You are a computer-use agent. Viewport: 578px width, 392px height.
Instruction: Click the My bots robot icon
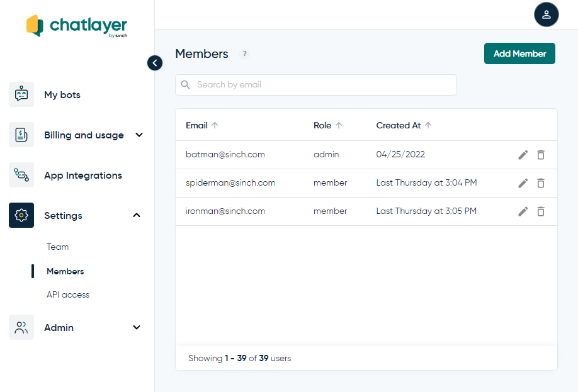click(21, 95)
